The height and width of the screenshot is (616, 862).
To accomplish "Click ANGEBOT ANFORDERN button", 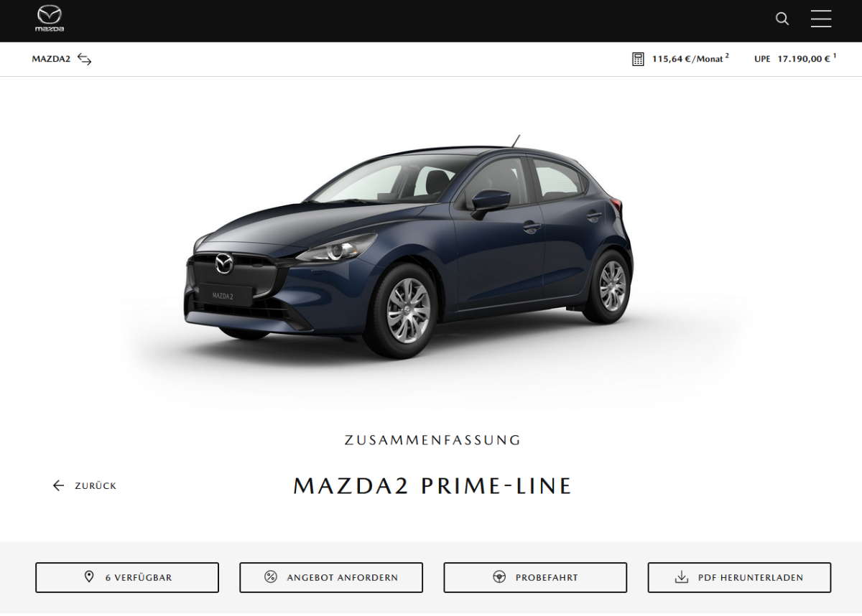I will click(331, 577).
